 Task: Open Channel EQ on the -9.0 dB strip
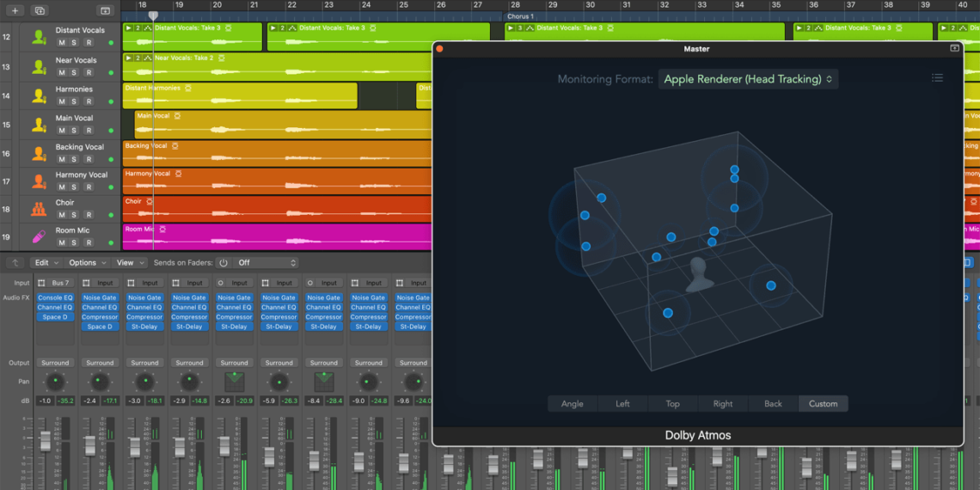369,308
